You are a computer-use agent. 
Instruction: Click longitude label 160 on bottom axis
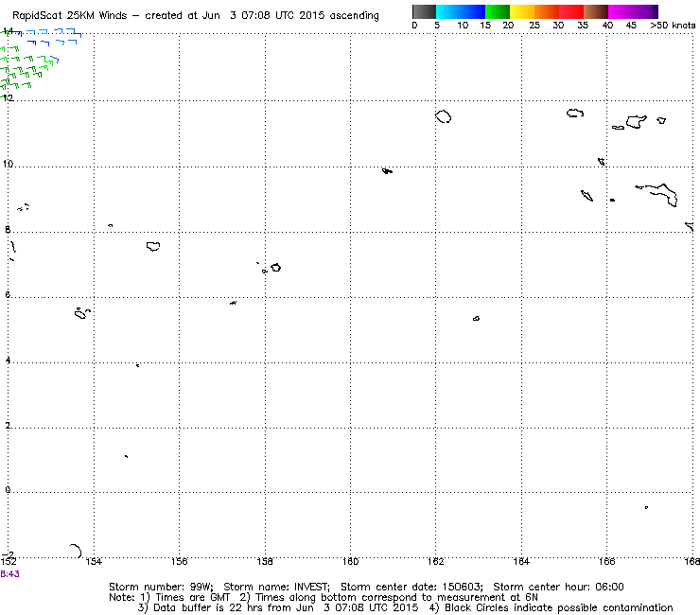[350, 561]
